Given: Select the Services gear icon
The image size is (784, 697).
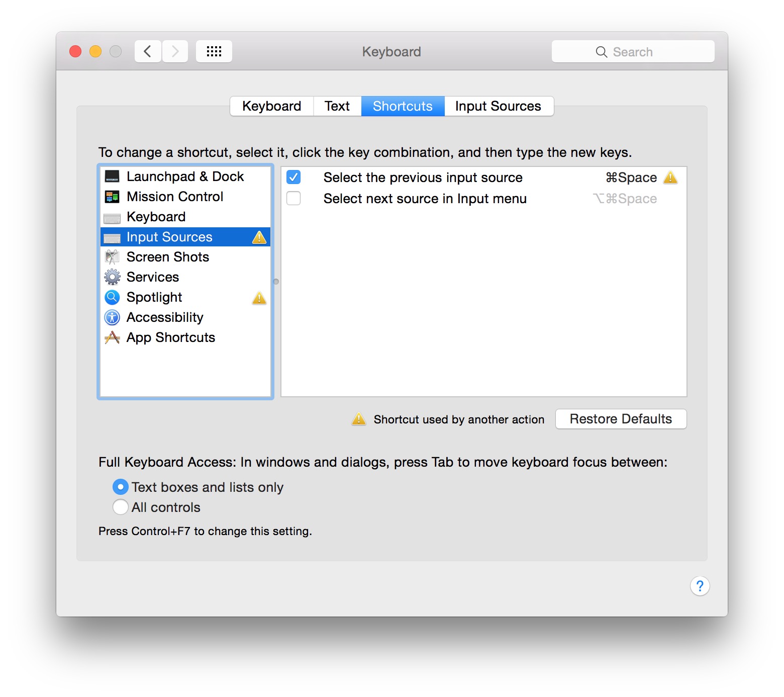Looking at the screenshot, I should [112, 277].
